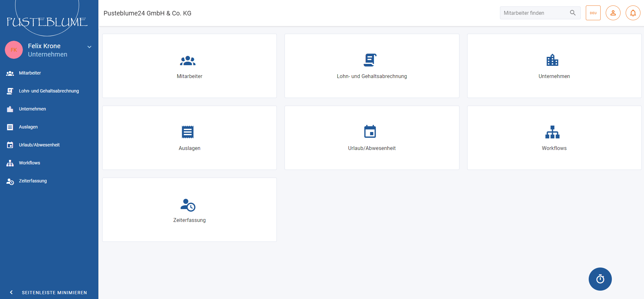Click the payroll scroll icon in sidebar

[10, 91]
